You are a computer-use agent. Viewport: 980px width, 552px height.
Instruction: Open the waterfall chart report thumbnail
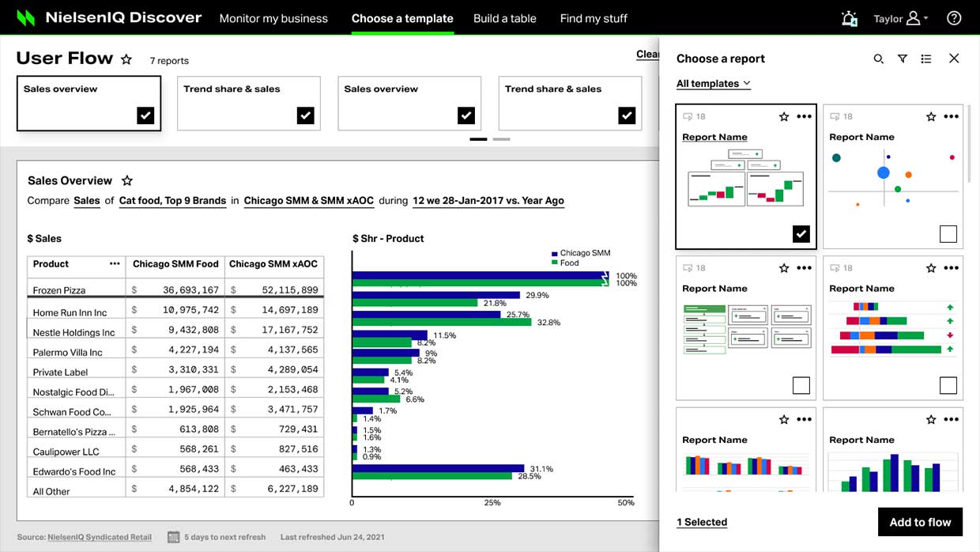pos(746,180)
